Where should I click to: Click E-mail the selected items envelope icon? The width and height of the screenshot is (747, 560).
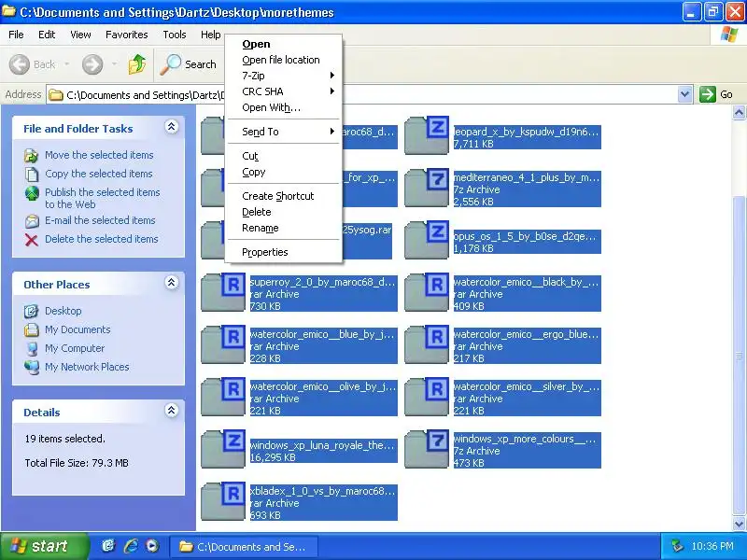click(32, 221)
